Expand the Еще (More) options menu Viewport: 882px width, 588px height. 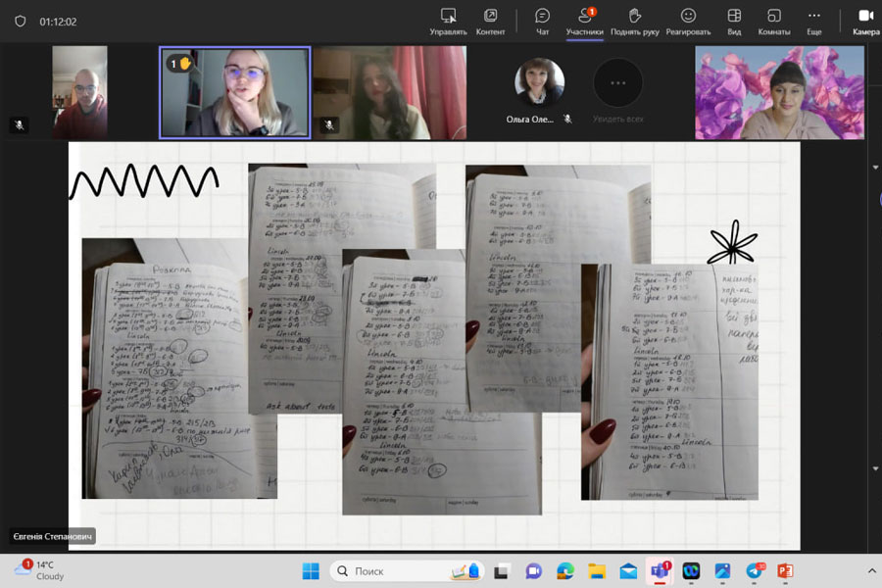[813, 21]
